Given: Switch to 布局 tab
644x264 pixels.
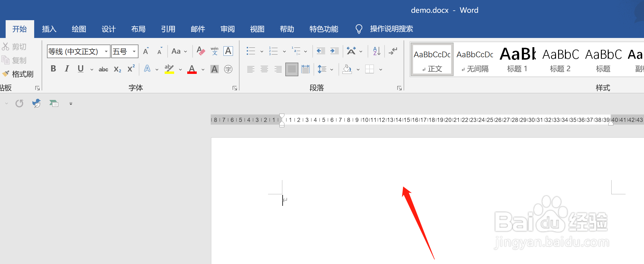Looking at the screenshot, I should [x=138, y=29].
